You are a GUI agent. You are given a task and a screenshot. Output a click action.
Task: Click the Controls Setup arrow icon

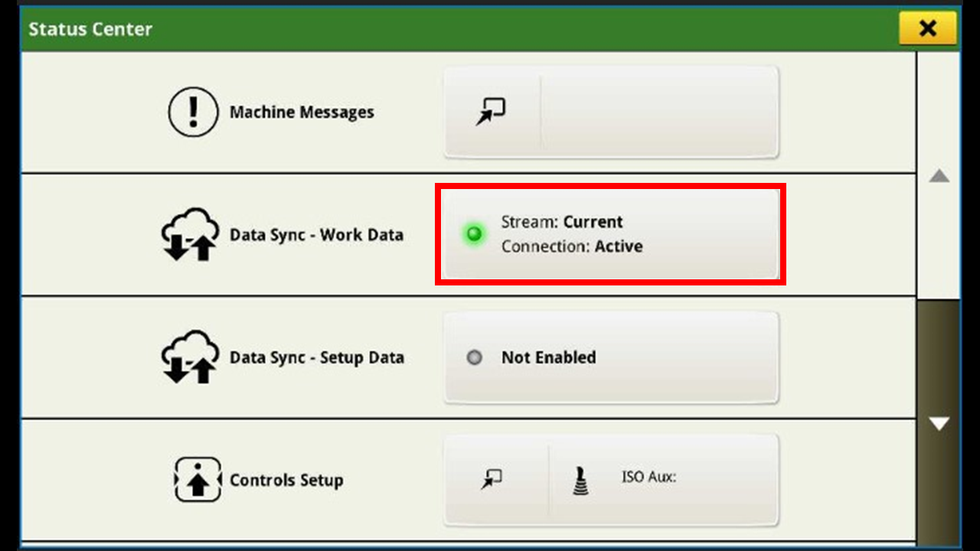point(198,480)
